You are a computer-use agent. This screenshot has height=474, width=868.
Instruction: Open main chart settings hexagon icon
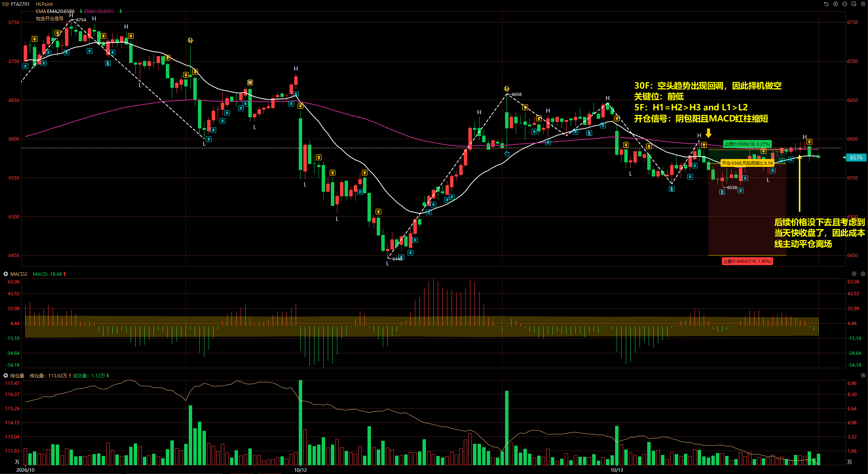coord(863,4)
